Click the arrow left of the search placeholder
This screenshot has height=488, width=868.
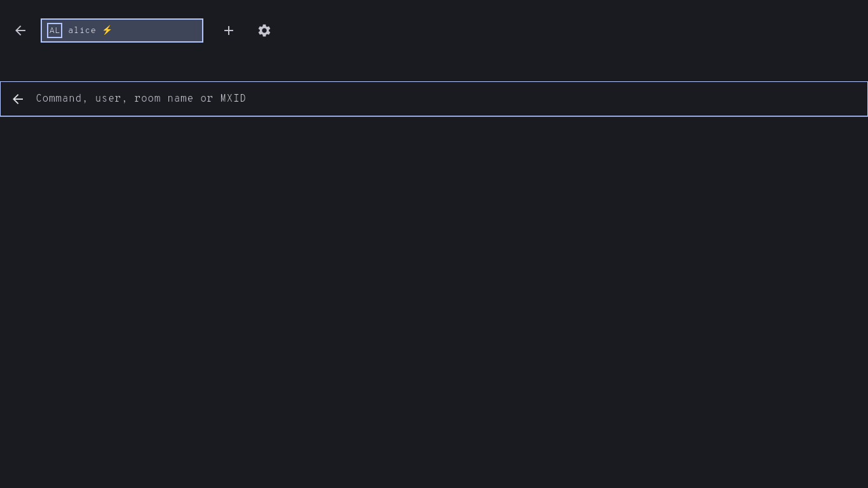tap(18, 99)
